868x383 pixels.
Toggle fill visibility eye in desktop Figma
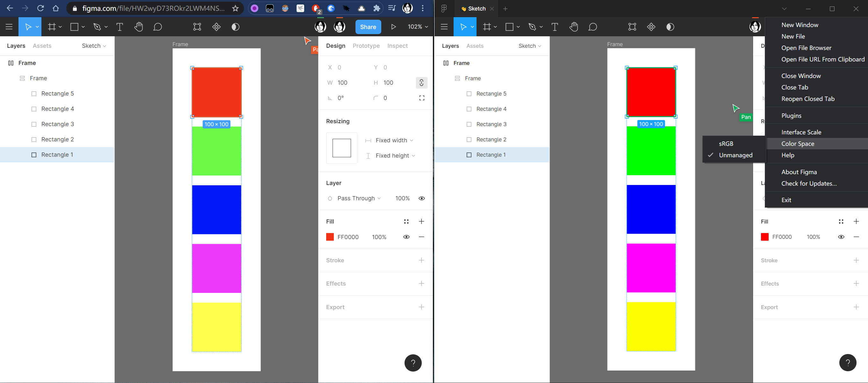[x=841, y=237]
